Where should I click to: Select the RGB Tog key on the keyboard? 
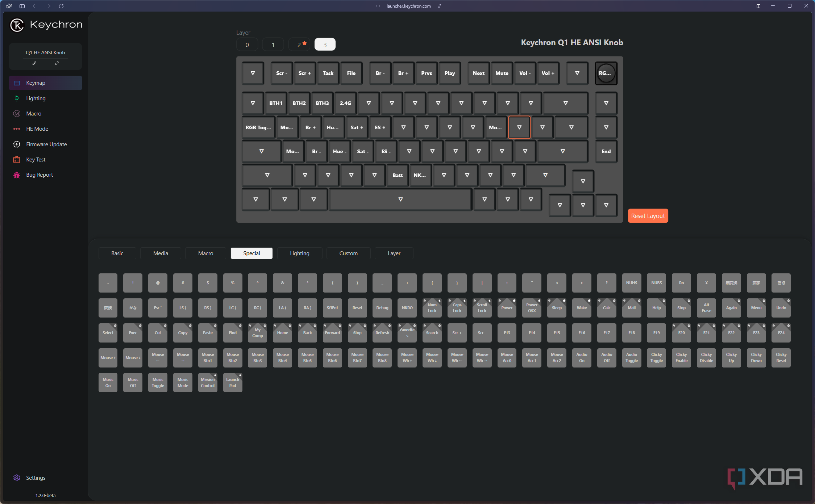(258, 127)
